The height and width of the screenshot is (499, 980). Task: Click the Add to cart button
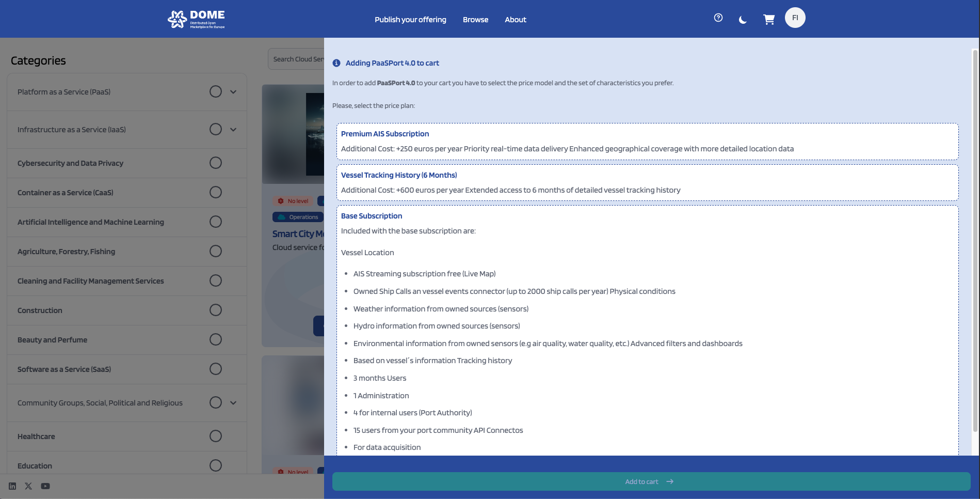coord(651,481)
